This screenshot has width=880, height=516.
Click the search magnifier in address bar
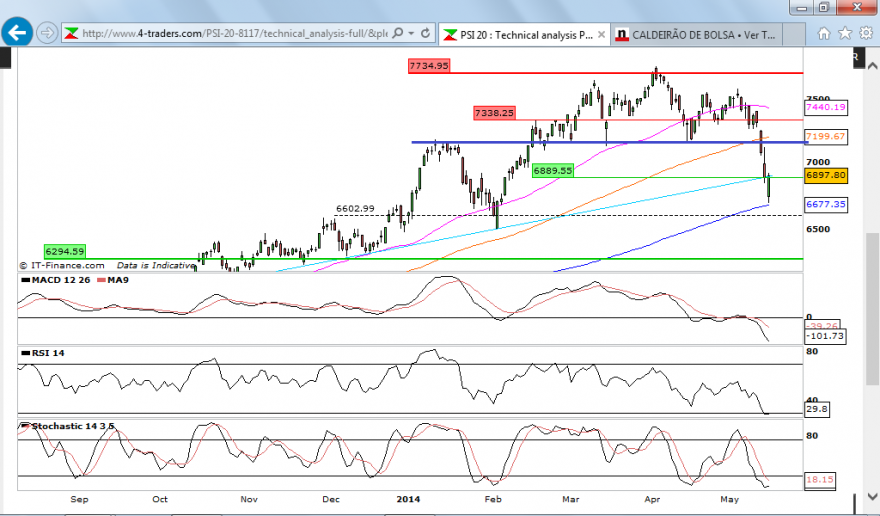(x=398, y=33)
